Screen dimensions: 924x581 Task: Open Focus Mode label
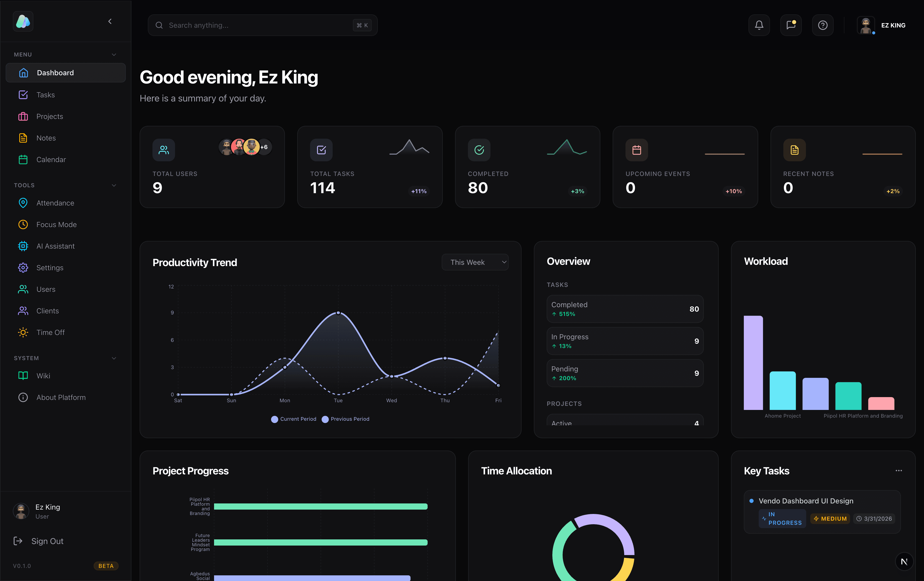(x=56, y=224)
